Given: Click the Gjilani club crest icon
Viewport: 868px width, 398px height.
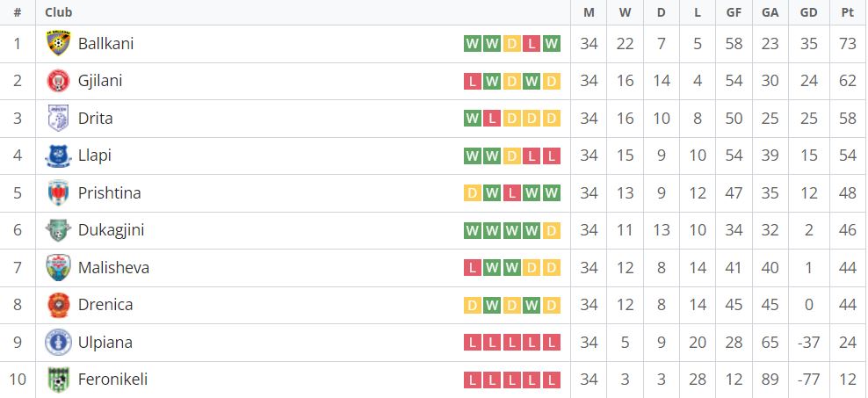Looking at the screenshot, I should [x=58, y=81].
